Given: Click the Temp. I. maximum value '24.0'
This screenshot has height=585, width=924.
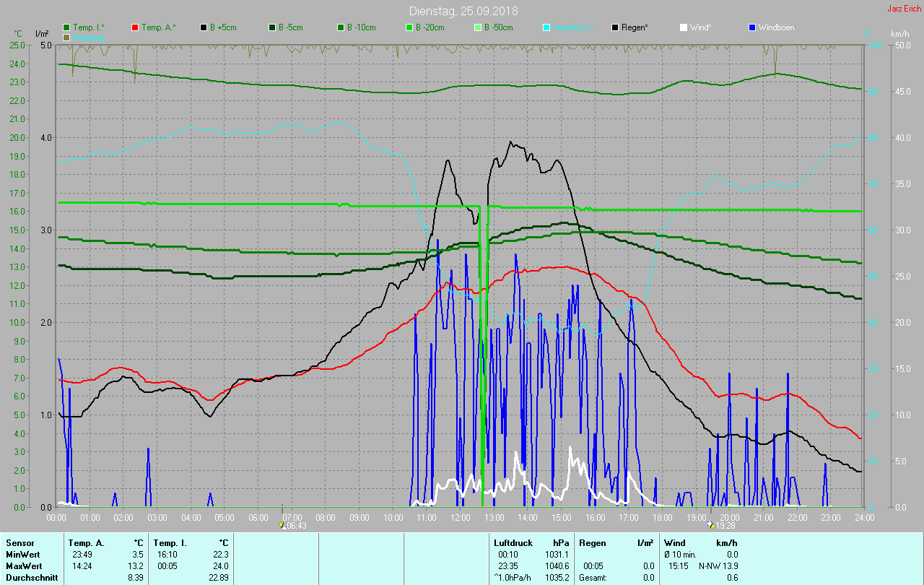Looking at the screenshot, I should [219, 565].
